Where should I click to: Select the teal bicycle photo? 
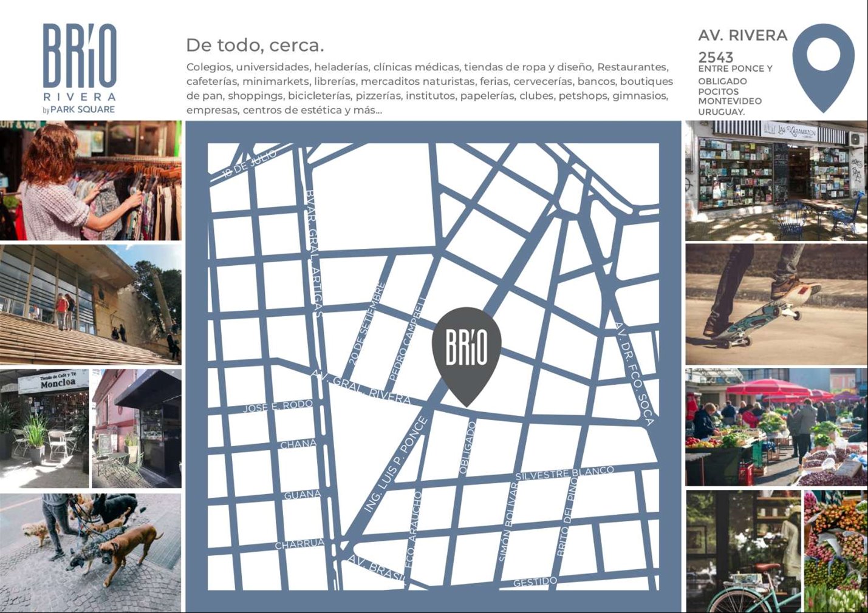pyautogui.click(x=743, y=551)
